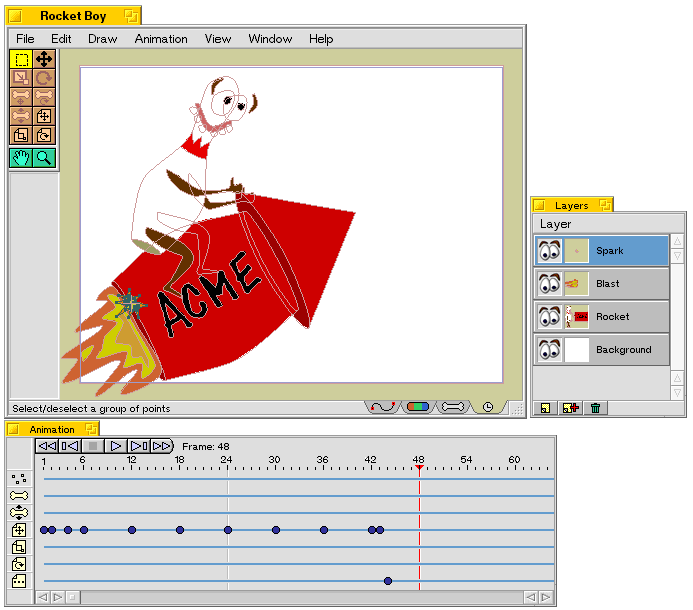The height and width of the screenshot is (610, 693).
Task: Select the rotate layer tool
Action: coord(44,135)
